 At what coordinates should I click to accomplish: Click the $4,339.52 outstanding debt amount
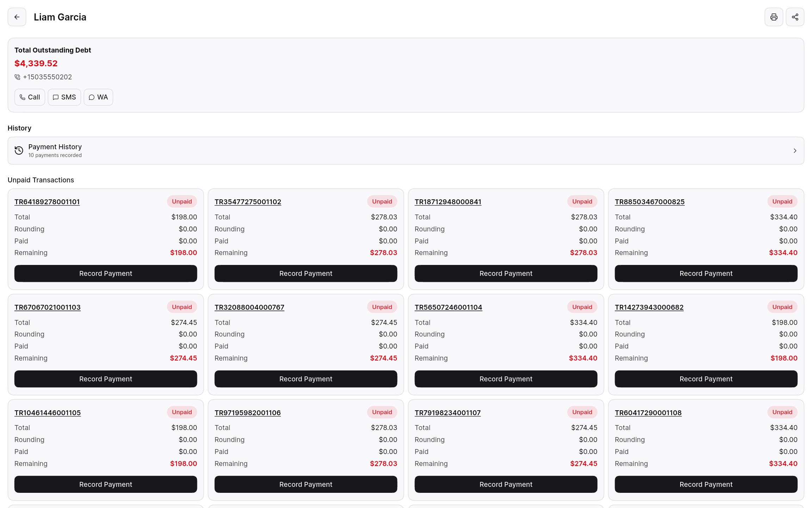point(36,64)
